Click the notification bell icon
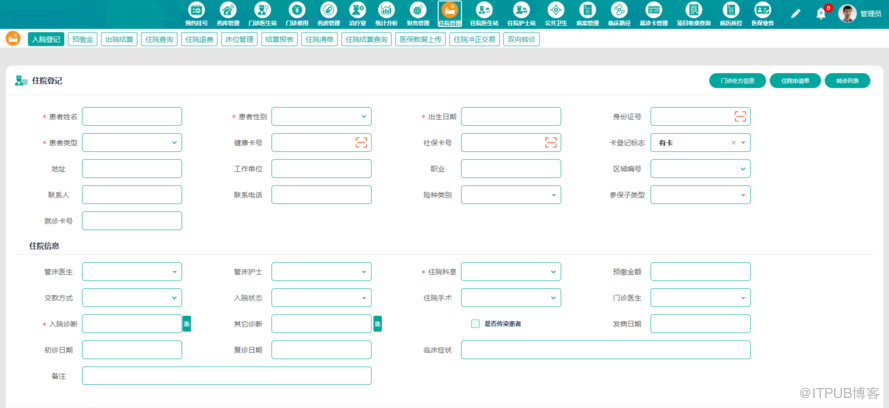 tap(821, 13)
